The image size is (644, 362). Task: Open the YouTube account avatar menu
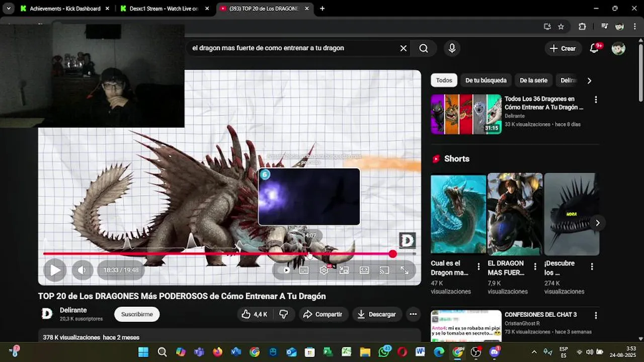click(x=618, y=48)
